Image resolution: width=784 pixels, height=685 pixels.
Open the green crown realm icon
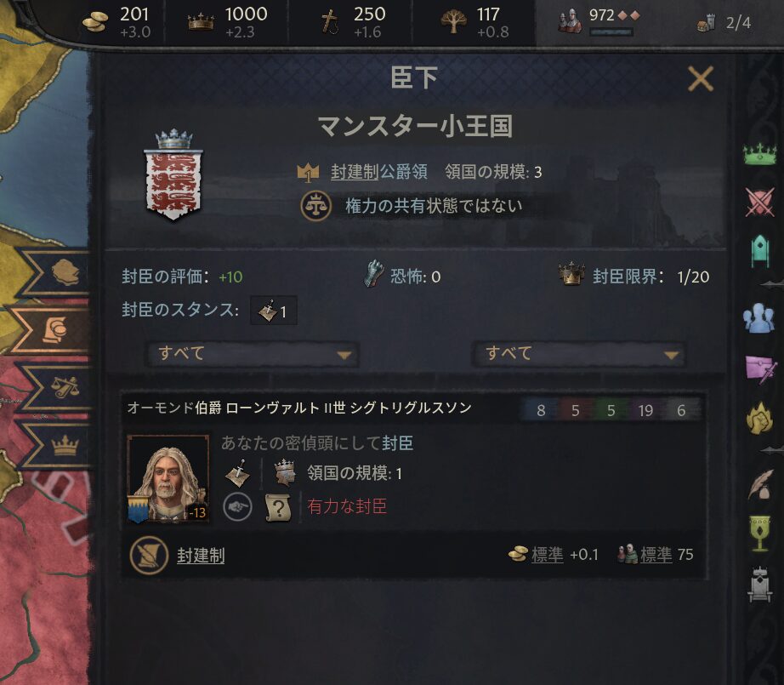coord(759,154)
